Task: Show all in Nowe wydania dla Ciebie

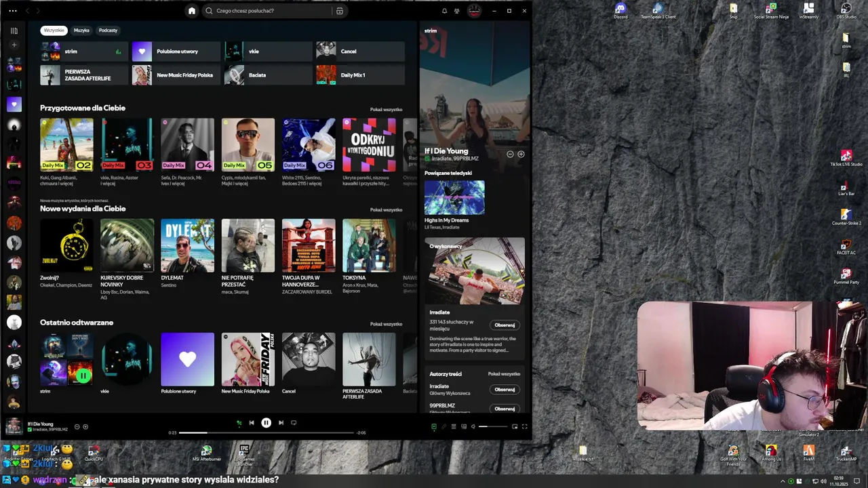Action: (386, 209)
